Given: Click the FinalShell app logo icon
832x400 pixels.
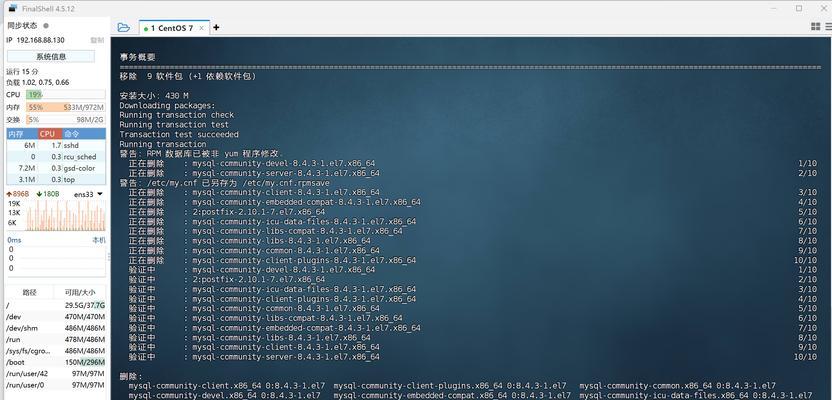Looking at the screenshot, I should point(13,8).
